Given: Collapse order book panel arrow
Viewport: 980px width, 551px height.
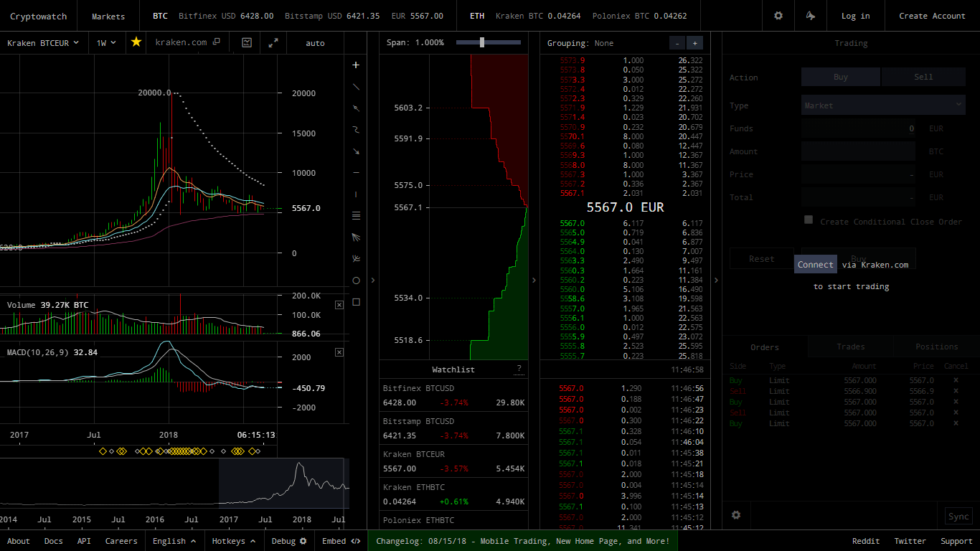Looking at the screenshot, I should [715, 281].
